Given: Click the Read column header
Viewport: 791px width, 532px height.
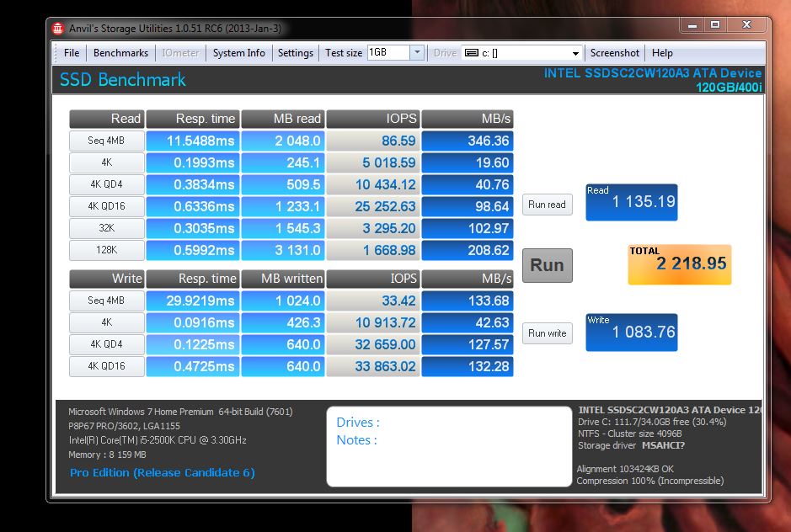Looking at the screenshot, I should (x=107, y=119).
